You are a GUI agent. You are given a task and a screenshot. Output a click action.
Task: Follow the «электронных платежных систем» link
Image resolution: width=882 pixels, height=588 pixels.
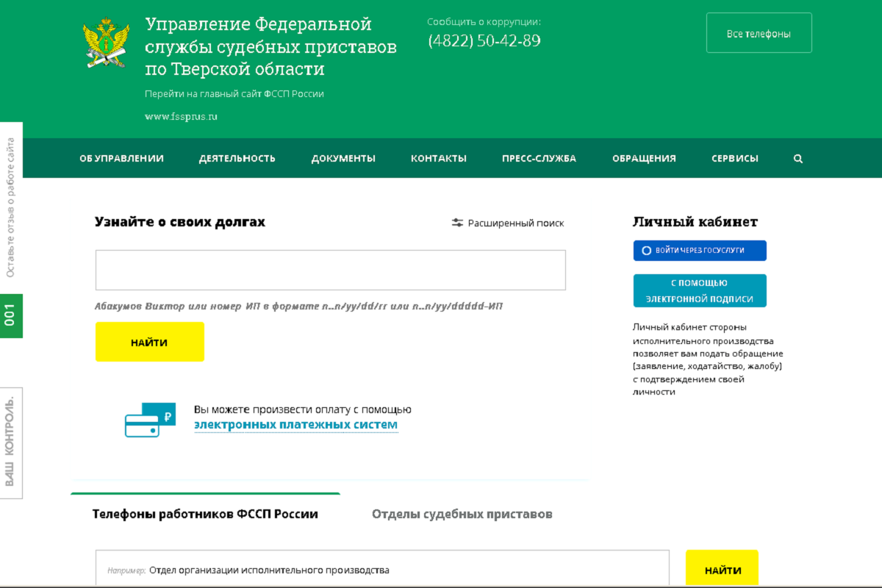(295, 425)
